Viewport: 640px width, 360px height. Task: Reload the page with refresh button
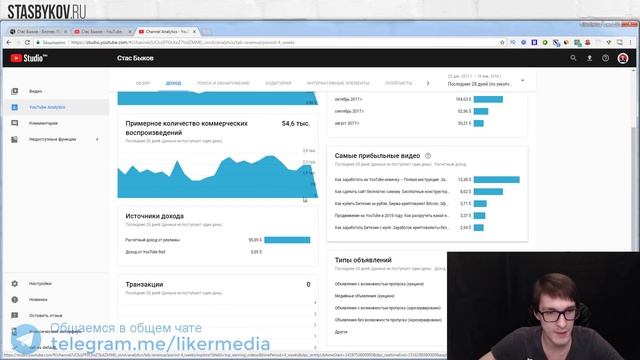pyautogui.click(x=27, y=42)
